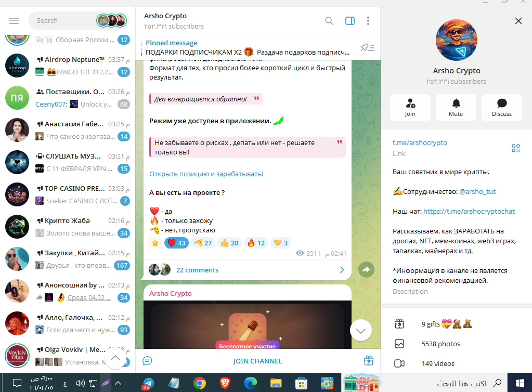Screen dimensions: 532x392
Task: Click the Ceeny007 sender name preview
Action: pos(51,104)
